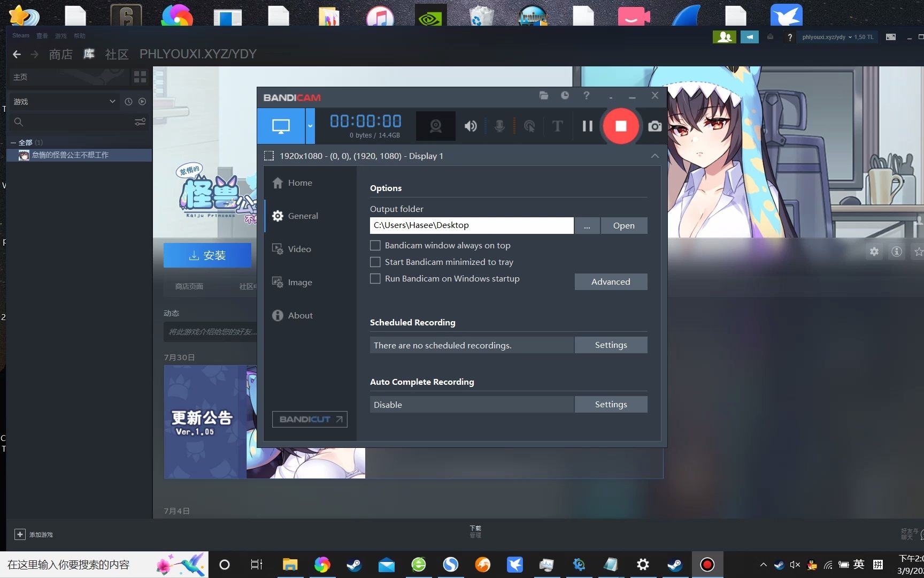The image size is (924, 578).
Task: Go back in Steam navigation
Action: point(17,54)
